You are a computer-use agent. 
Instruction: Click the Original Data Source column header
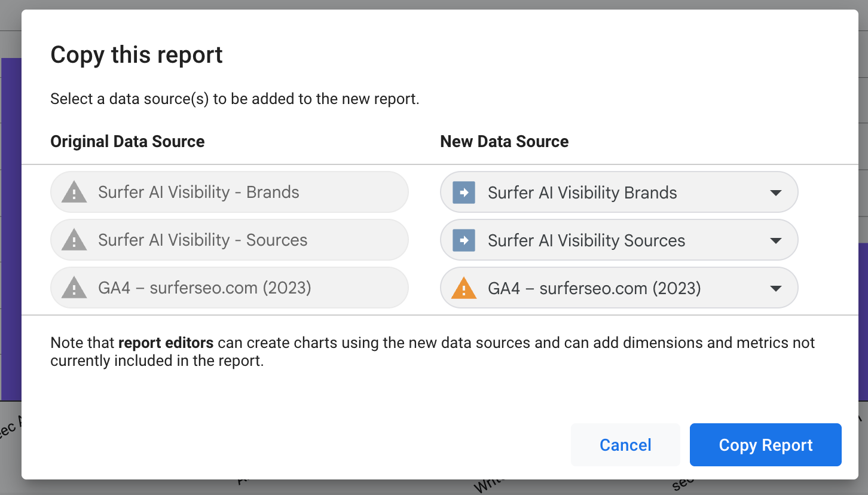127,142
